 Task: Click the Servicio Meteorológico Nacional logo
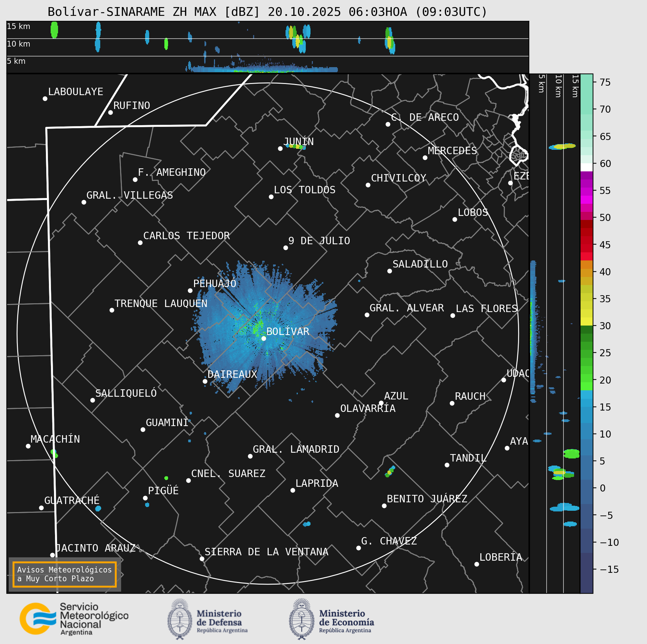point(74,619)
